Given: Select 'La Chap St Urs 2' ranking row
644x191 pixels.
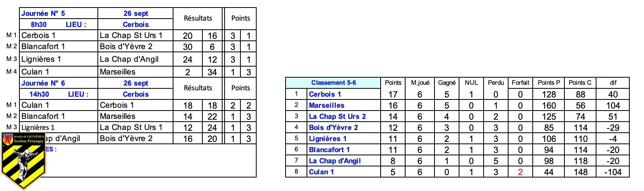Looking at the screenshot, I should [x=337, y=117].
